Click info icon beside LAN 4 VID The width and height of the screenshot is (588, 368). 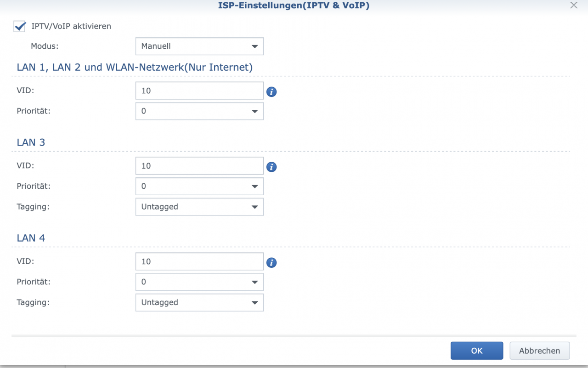(x=271, y=262)
